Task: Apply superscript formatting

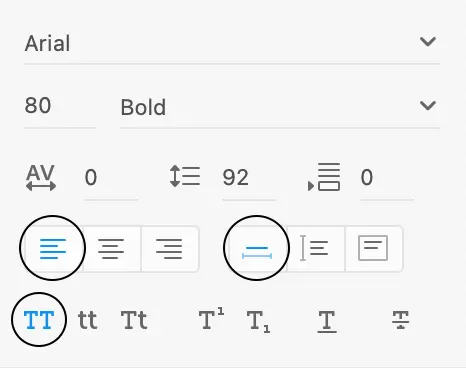Action: pos(211,319)
